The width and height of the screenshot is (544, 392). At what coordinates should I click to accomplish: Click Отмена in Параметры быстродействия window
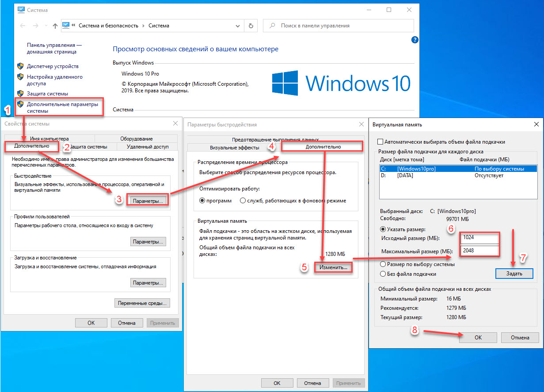pyautogui.click(x=313, y=383)
